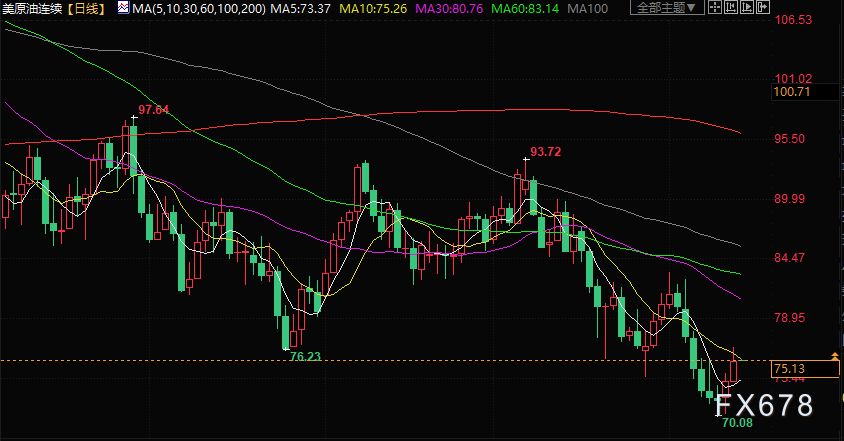This screenshot has width=844, height=441.
Task: Click the chart playback axis icon
Action: pyautogui.click(x=747, y=7)
